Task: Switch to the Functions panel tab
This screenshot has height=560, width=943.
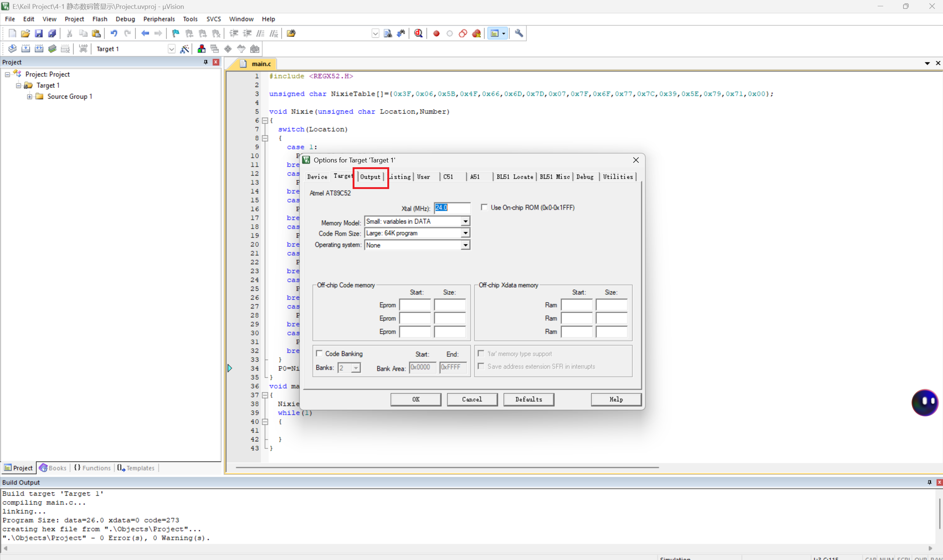Action: [x=92, y=468]
